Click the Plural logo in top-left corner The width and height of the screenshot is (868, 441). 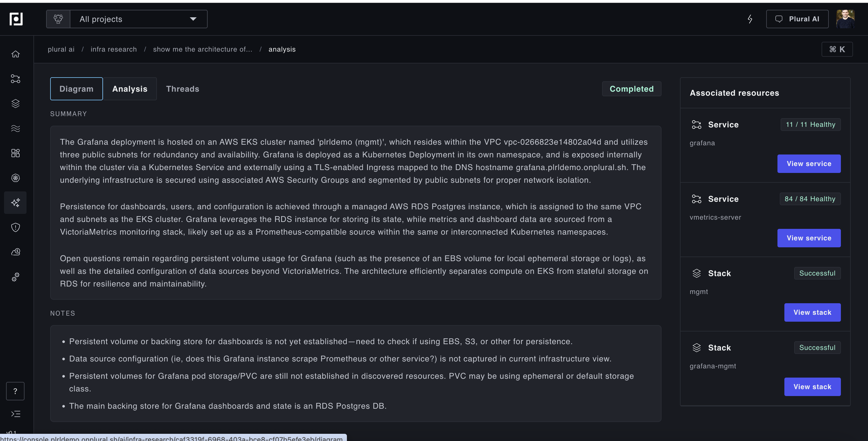[16, 19]
